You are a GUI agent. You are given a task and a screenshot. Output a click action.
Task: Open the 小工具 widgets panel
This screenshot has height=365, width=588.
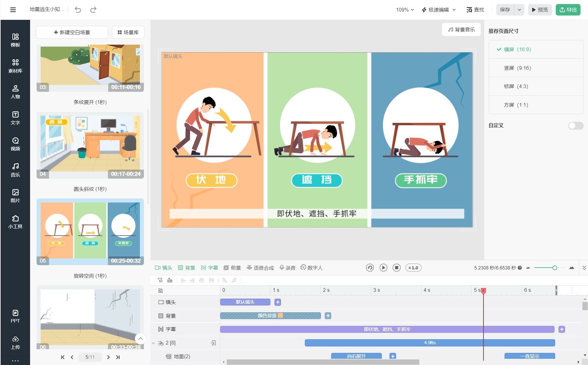pyautogui.click(x=15, y=222)
